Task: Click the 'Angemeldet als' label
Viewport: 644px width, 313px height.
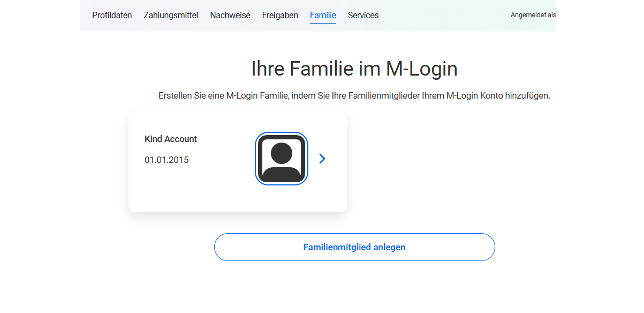Action: point(533,15)
